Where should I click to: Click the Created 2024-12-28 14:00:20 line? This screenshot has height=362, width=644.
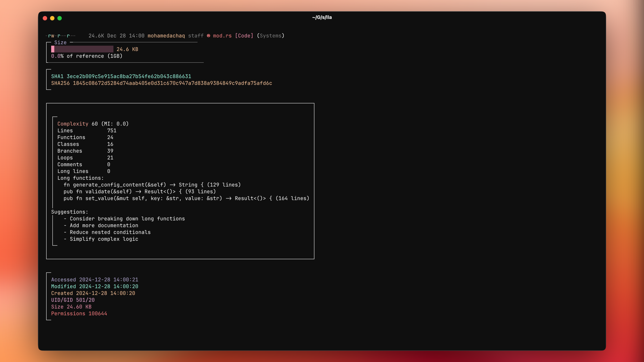[x=93, y=293]
